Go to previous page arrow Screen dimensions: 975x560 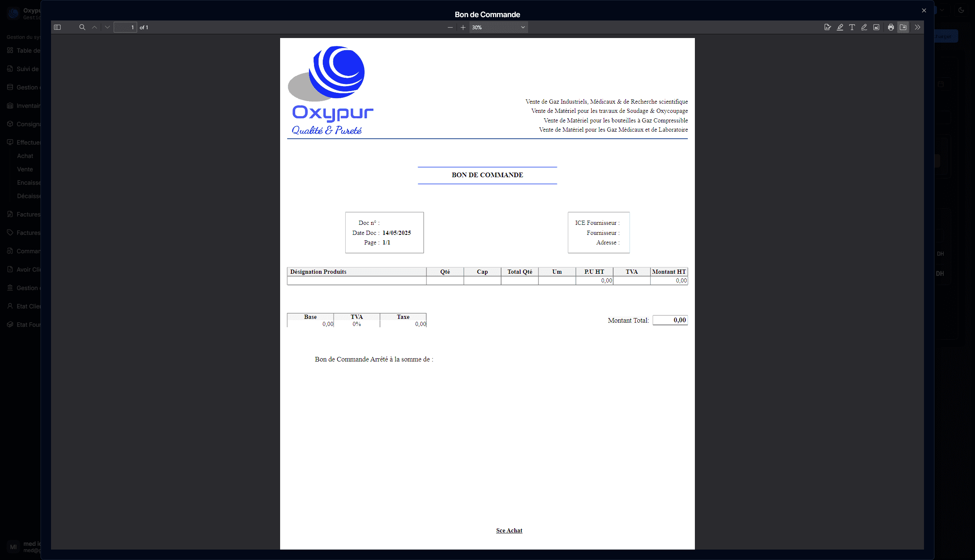(94, 27)
